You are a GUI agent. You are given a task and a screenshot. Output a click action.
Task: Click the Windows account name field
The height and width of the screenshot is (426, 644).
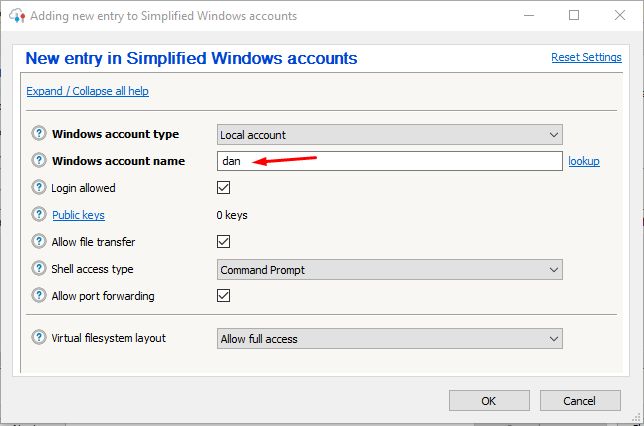(x=389, y=161)
